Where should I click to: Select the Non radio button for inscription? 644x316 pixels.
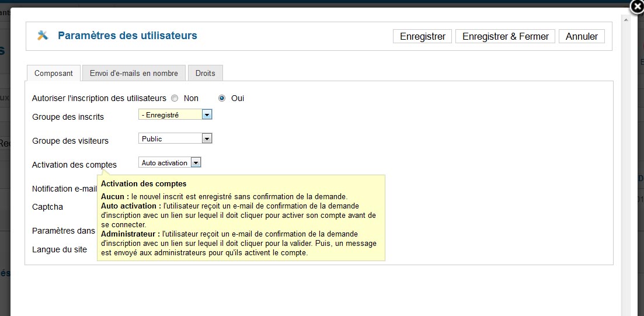click(175, 98)
